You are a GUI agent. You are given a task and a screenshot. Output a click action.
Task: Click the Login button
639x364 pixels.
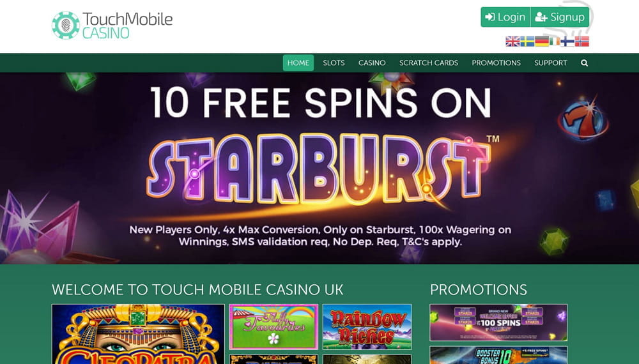[x=505, y=17]
